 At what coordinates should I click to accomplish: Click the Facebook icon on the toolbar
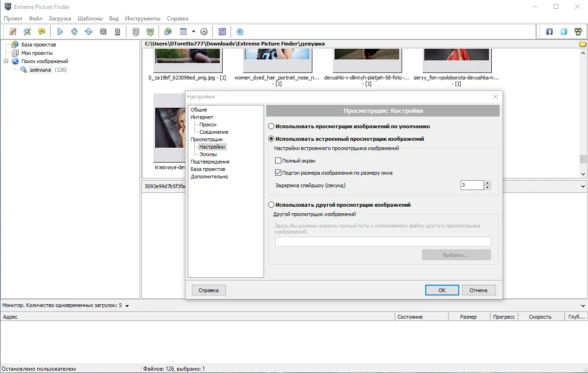tap(549, 31)
